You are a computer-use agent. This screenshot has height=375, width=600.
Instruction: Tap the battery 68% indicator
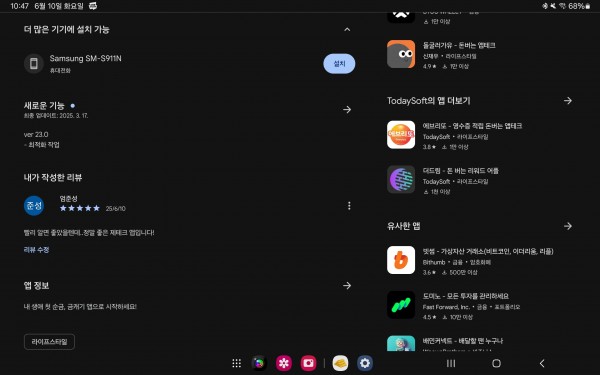pyautogui.click(x=579, y=6)
